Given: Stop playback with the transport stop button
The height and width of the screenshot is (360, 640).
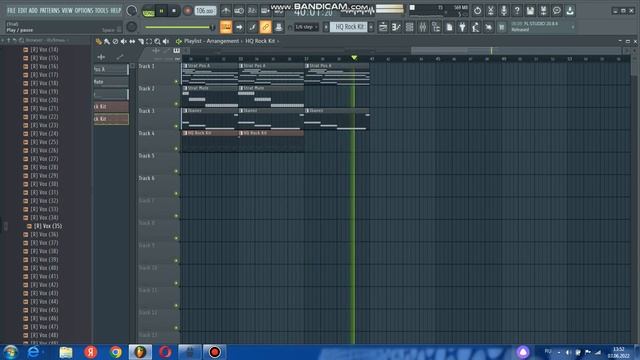Looking at the screenshot, I should tap(174, 11).
